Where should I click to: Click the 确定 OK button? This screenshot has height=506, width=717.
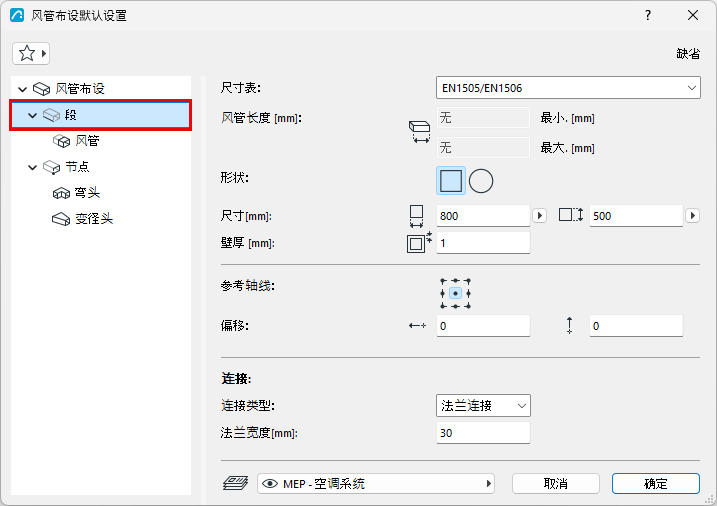[656, 484]
